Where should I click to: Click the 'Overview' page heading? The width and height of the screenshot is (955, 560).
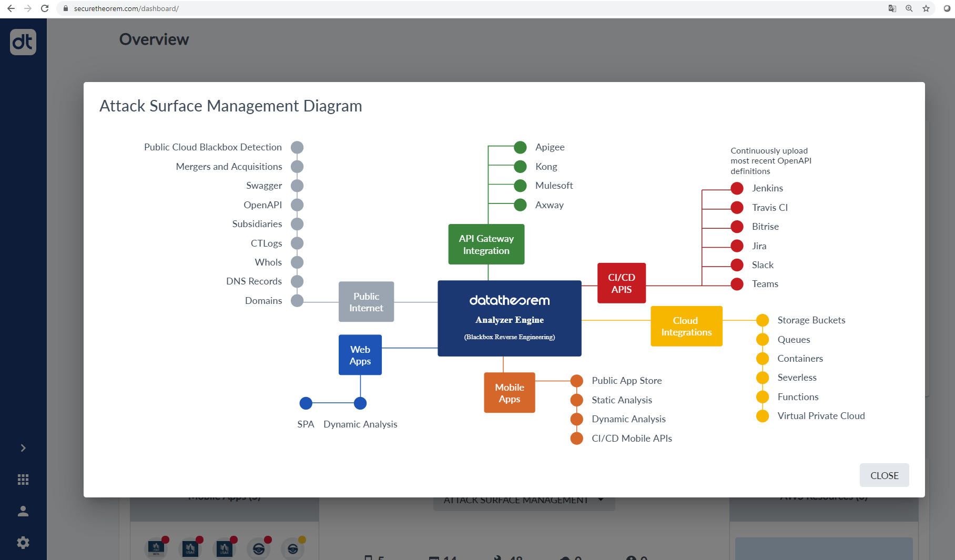[154, 39]
